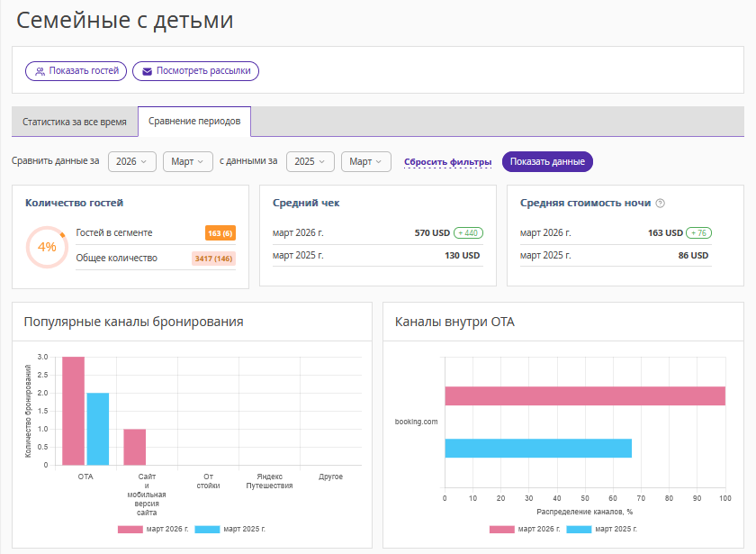Click the blue март 2025 legend swatch in OTA chart
This screenshot has height=554, width=756.
[x=579, y=529]
